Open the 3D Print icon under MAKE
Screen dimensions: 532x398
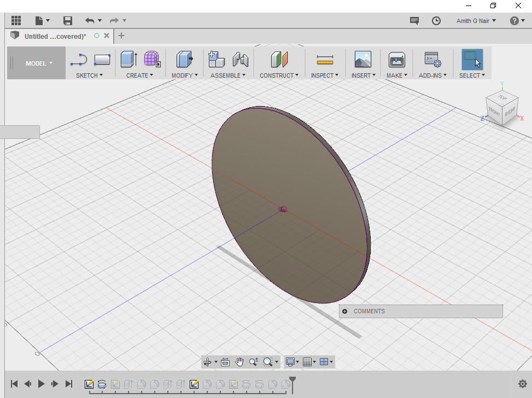click(396, 60)
